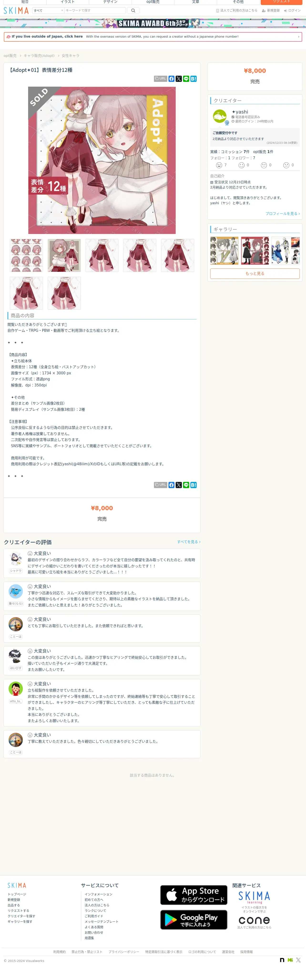
Task: Share on X from top share row
Action: pos(179,79)
